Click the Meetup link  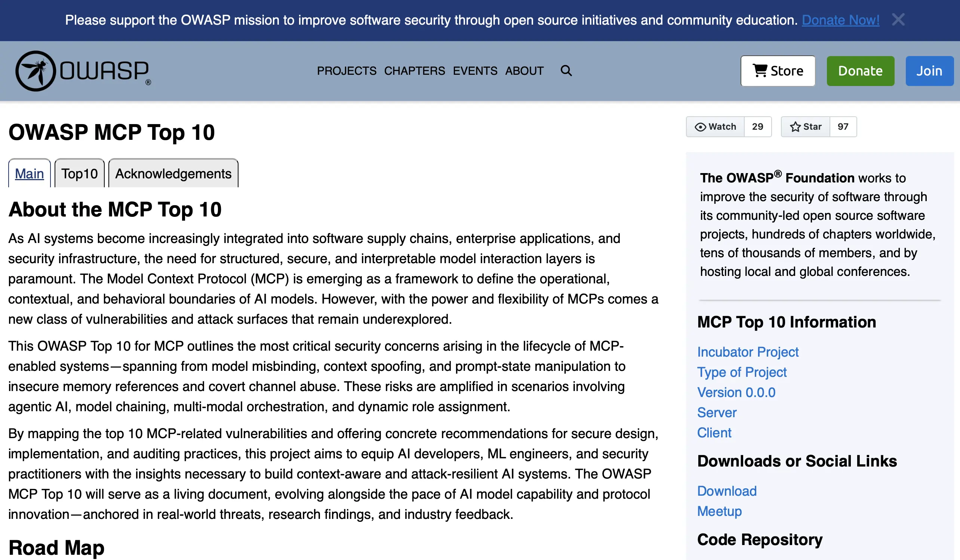coord(719,511)
